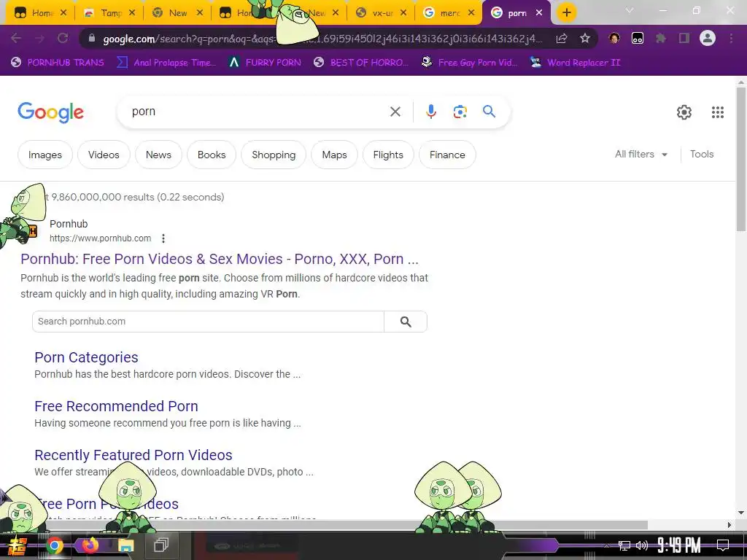Filter results by Books
The width and height of the screenshot is (747, 560).
click(212, 155)
